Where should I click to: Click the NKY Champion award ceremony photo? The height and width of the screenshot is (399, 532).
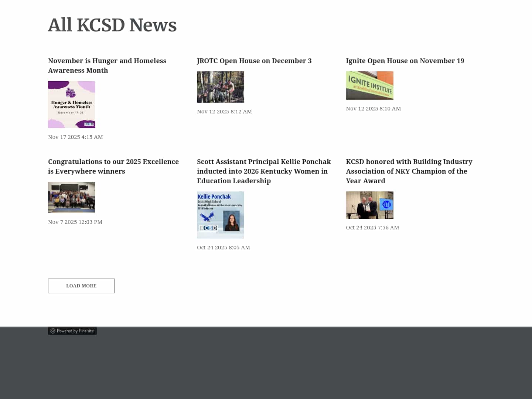369,205
